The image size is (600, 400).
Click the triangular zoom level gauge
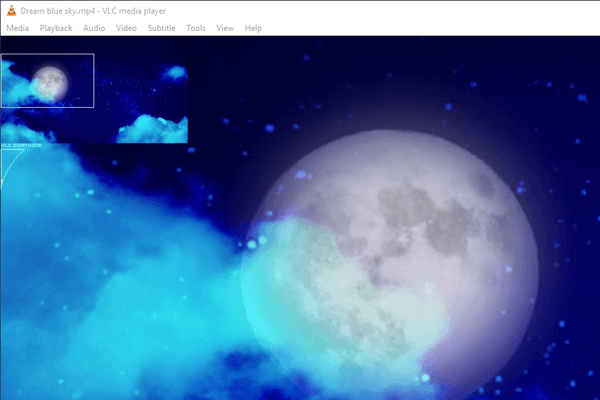[x=10, y=167]
